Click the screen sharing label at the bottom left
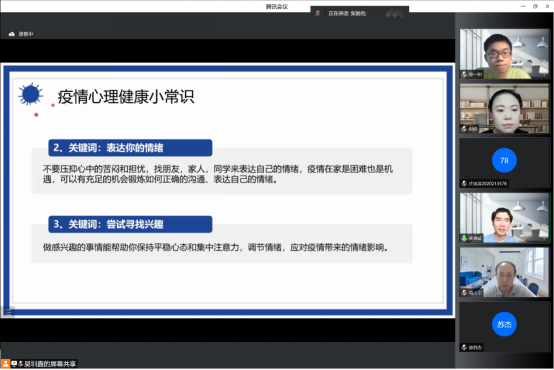554x370 pixels. coord(39,364)
